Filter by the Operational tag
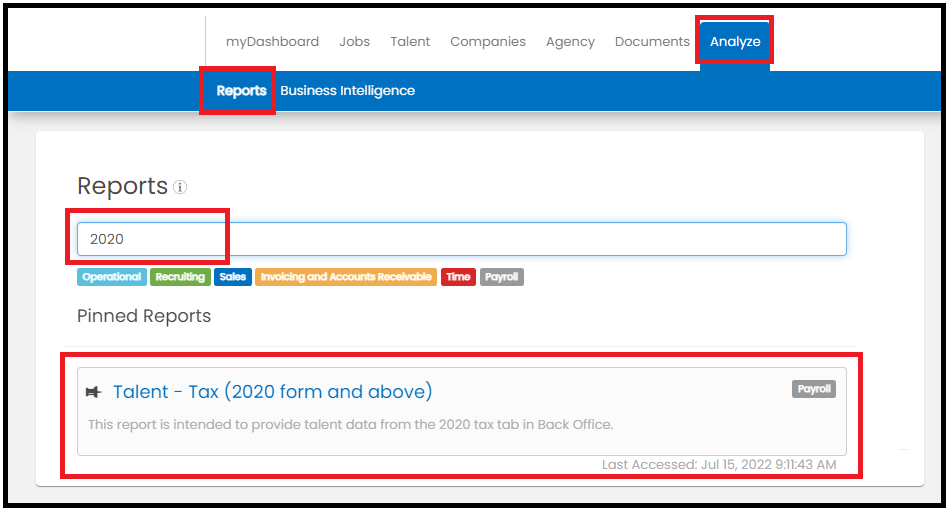 (x=112, y=277)
